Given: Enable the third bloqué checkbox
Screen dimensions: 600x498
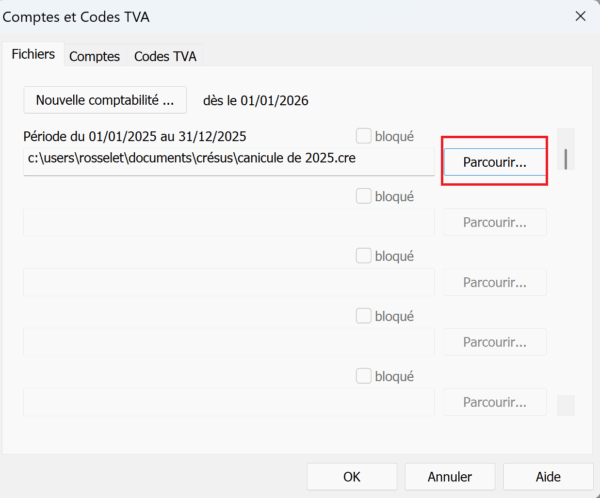Looking at the screenshot, I should pos(364,256).
